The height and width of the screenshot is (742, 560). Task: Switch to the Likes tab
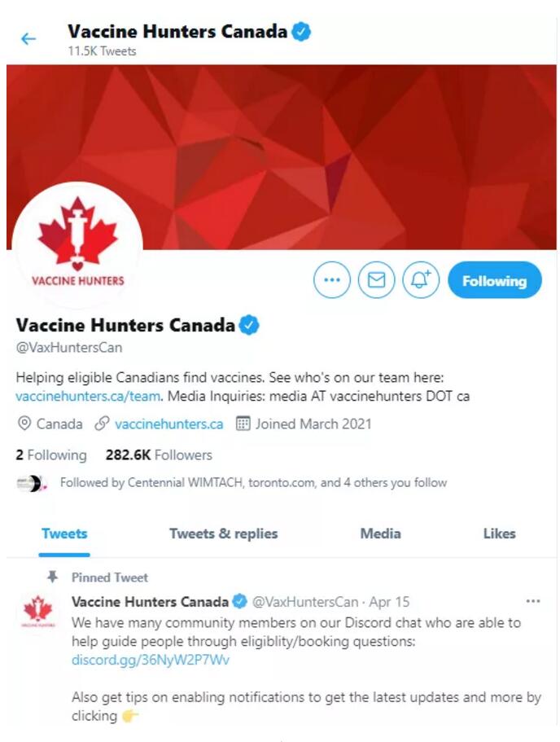point(500,533)
